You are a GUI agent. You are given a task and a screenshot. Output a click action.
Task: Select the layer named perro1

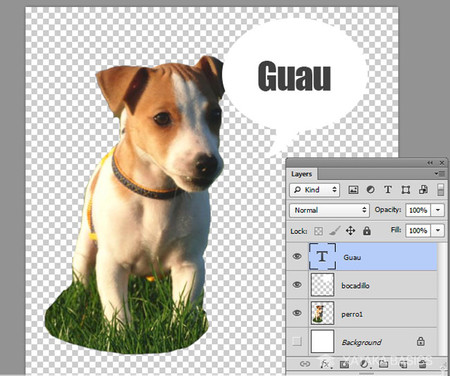tap(362, 313)
